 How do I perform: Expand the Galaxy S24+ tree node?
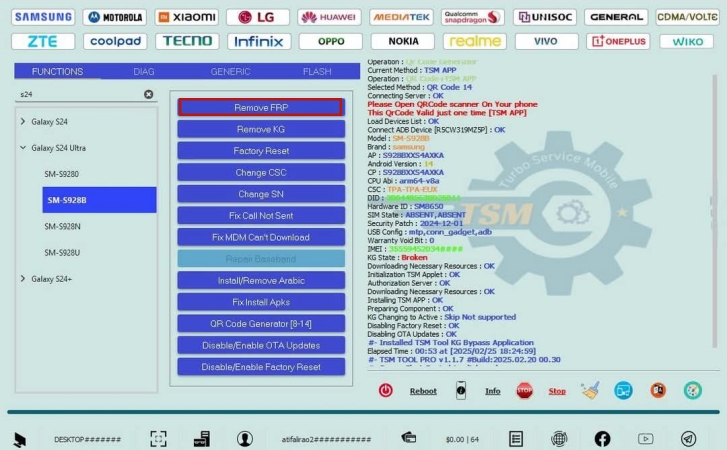23,279
